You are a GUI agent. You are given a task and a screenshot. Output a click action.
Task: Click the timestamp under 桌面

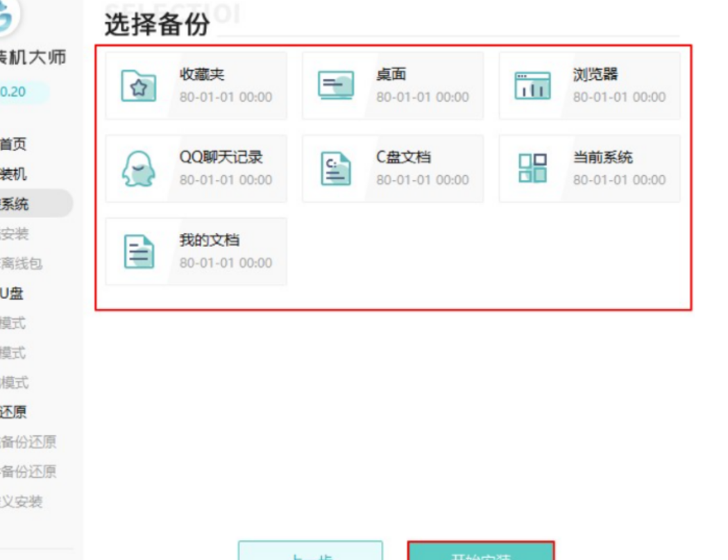click(x=423, y=97)
